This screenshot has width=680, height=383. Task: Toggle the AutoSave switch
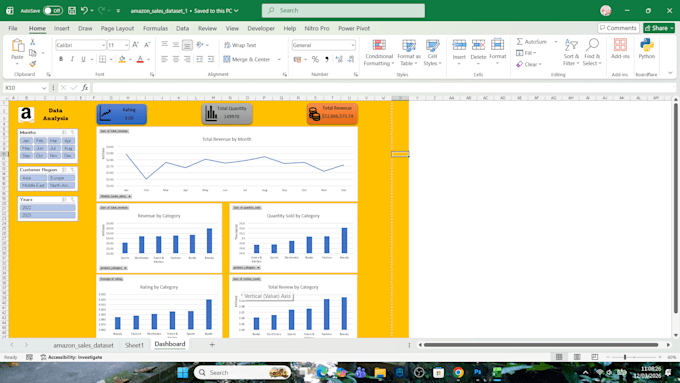[x=53, y=10]
